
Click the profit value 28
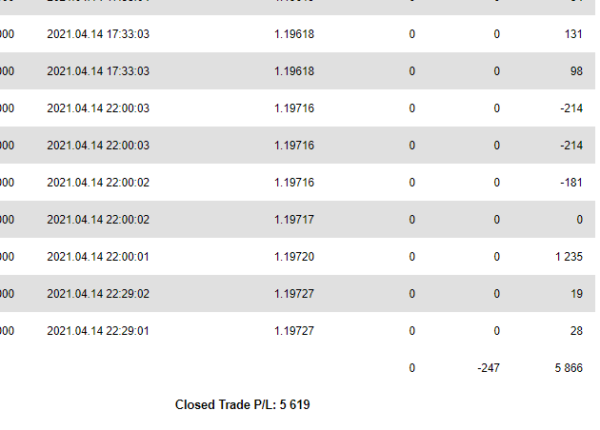577,331
